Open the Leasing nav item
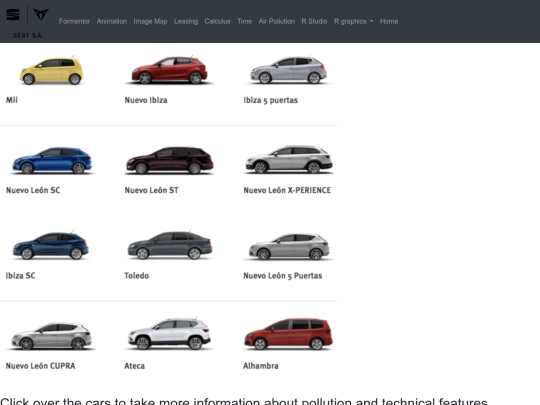 pos(186,21)
